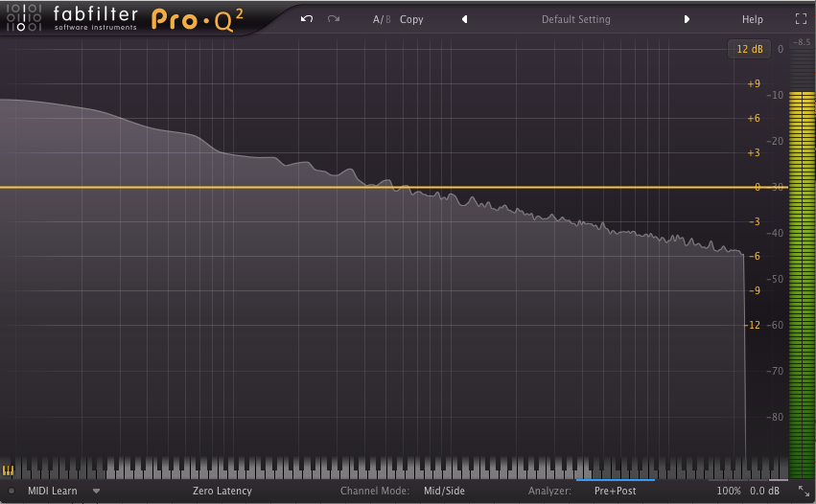Click the FabFilter logo icon
816x504 pixels.
click(x=23, y=17)
